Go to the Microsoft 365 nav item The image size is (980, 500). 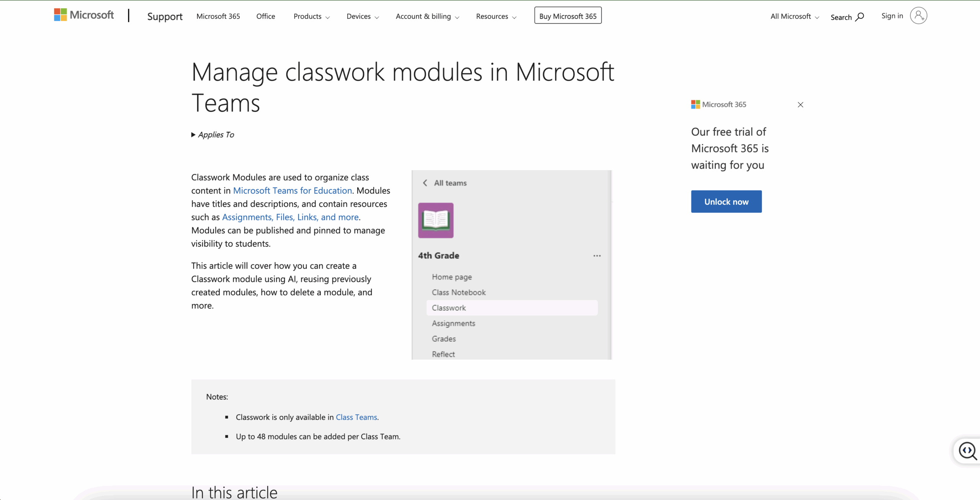tap(218, 16)
